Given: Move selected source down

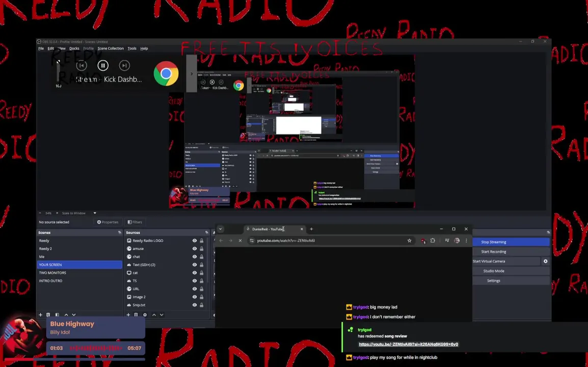Looking at the screenshot, I should tap(162, 315).
